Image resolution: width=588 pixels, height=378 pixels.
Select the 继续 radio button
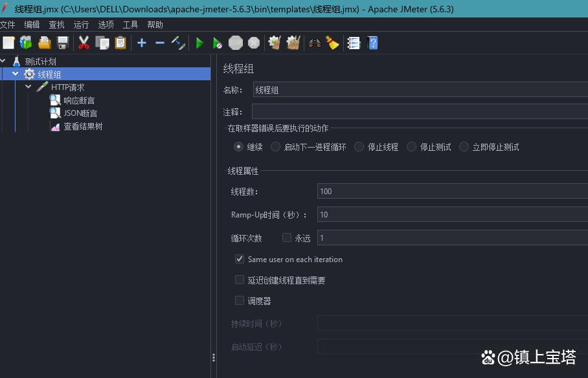(x=238, y=147)
